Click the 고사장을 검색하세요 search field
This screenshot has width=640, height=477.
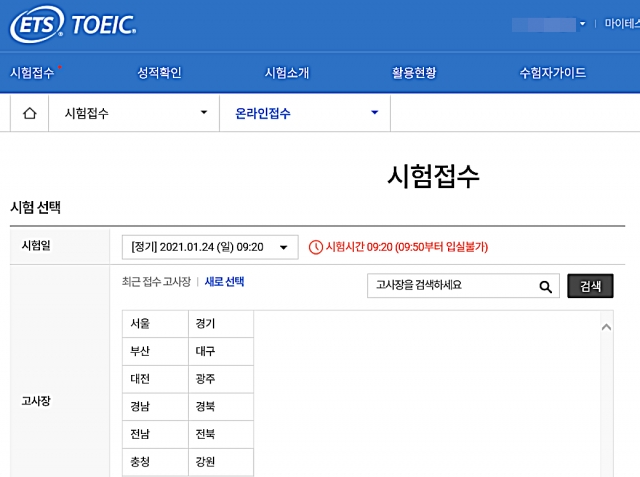pyautogui.click(x=463, y=286)
